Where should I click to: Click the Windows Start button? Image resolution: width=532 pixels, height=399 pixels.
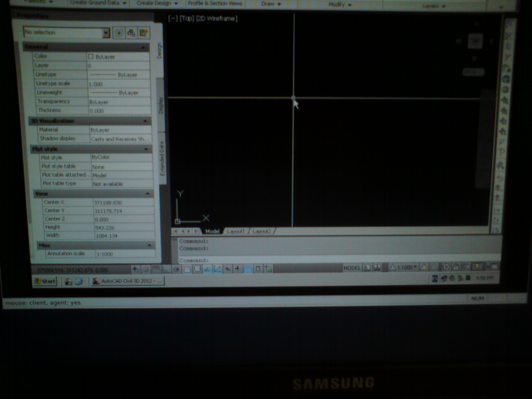(45, 281)
